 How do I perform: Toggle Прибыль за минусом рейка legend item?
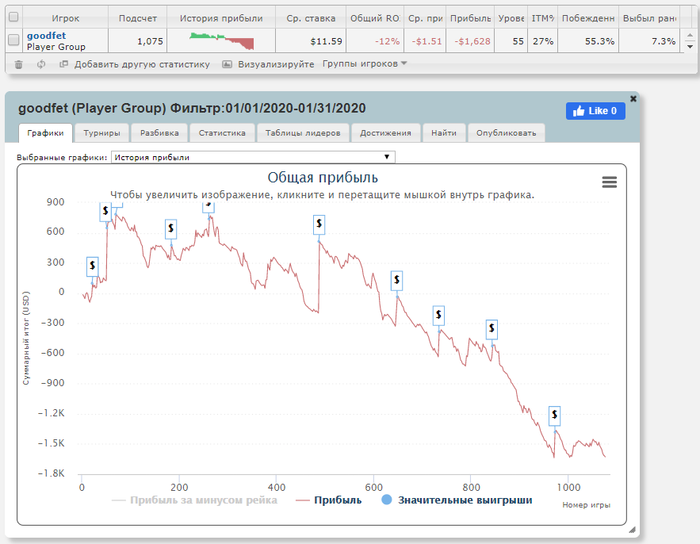click(x=195, y=500)
